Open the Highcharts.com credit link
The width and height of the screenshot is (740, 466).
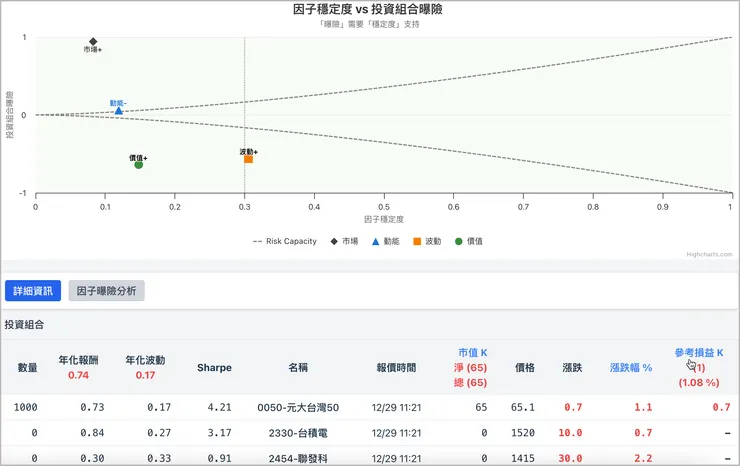tap(709, 254)
